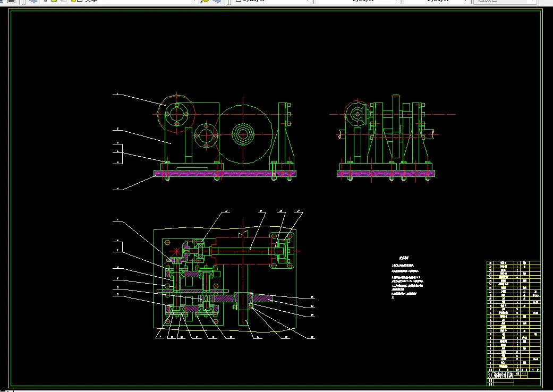
Task: Pick the red dashed circle in front view
Action: coord(177,114)
